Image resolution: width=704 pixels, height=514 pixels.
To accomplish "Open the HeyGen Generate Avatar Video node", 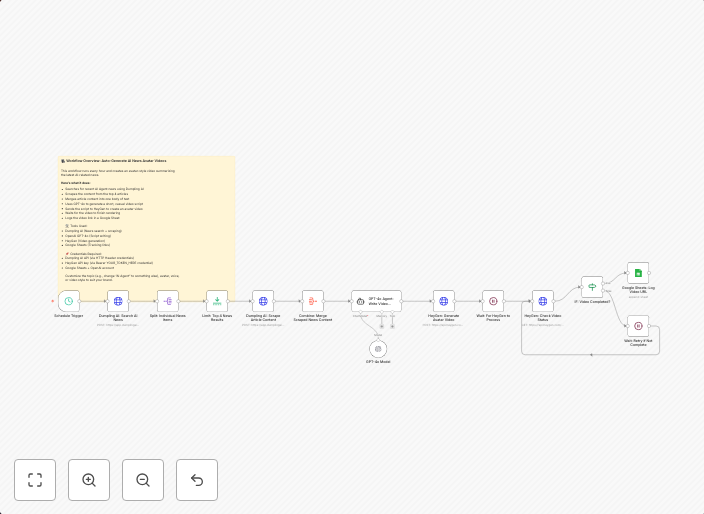I will click(x=444, y=301).
